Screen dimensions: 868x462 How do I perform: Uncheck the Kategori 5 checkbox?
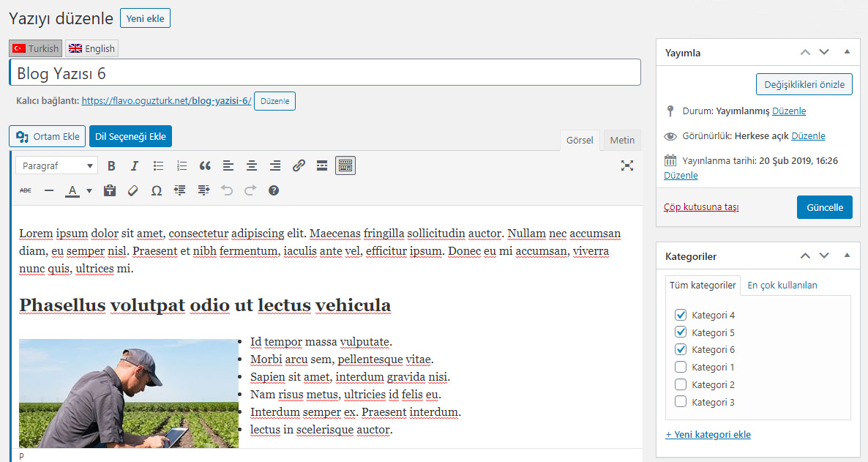pos(681,332)
